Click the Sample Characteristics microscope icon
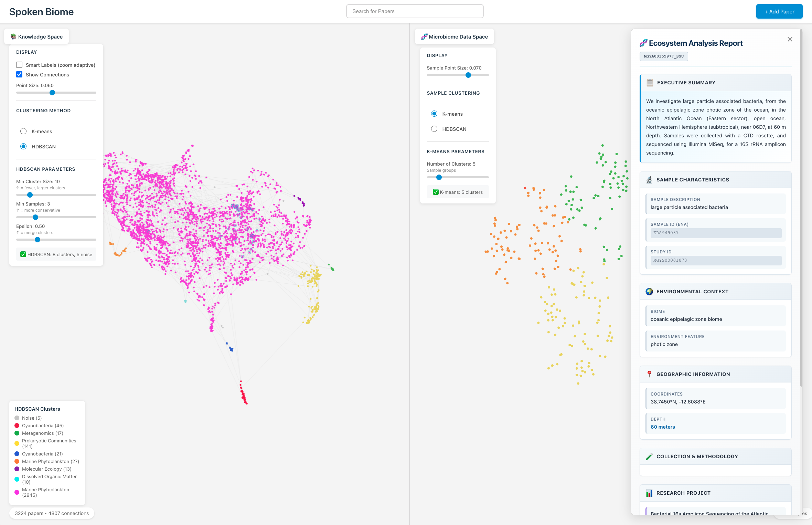The height and width of the screenshot is (525, 812). click(649, 179)
